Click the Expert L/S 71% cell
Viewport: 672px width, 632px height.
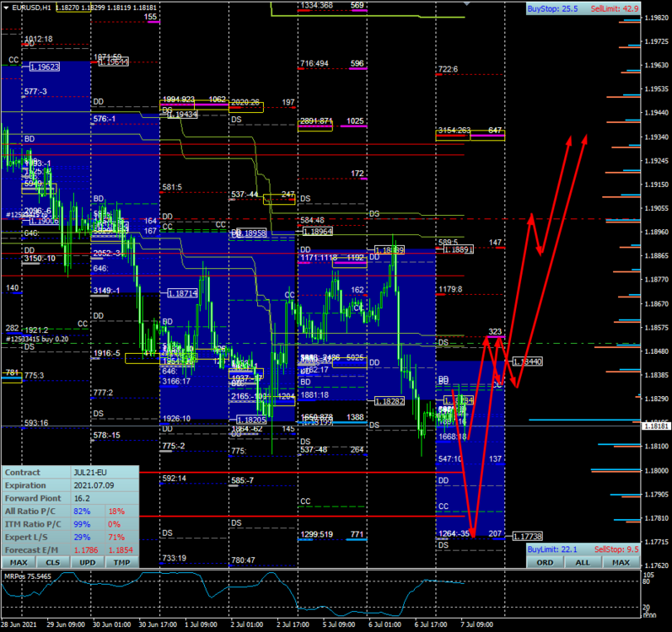tap(116, 537)
